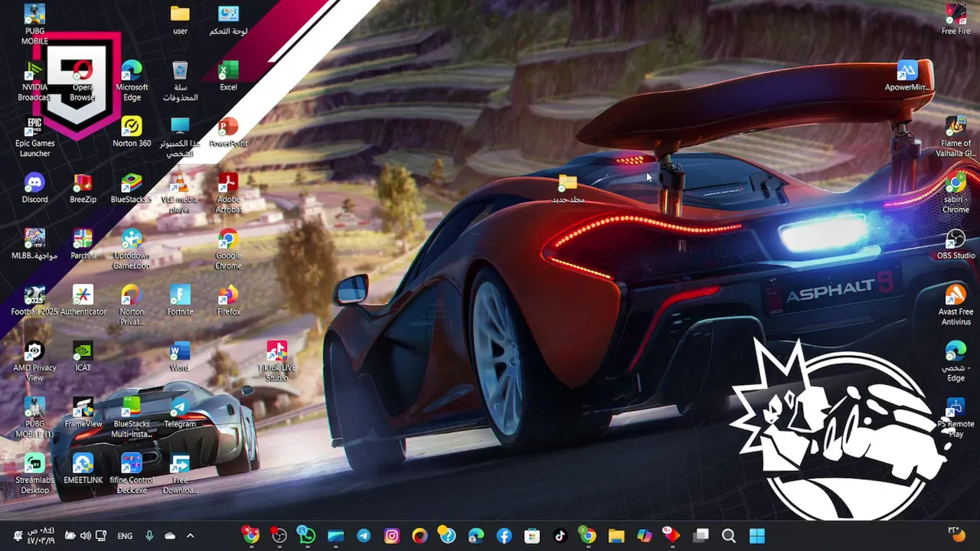Open Instagram from the taskbar
The width and height of the screenshot is (980, 551).
(x=391, y=536)
